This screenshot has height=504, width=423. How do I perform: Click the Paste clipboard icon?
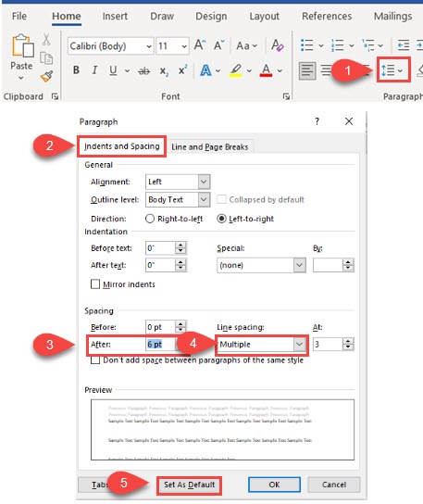[22, 45]
